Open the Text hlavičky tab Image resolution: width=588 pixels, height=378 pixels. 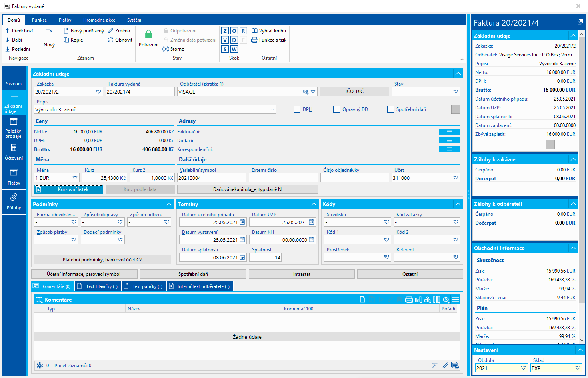98,286
